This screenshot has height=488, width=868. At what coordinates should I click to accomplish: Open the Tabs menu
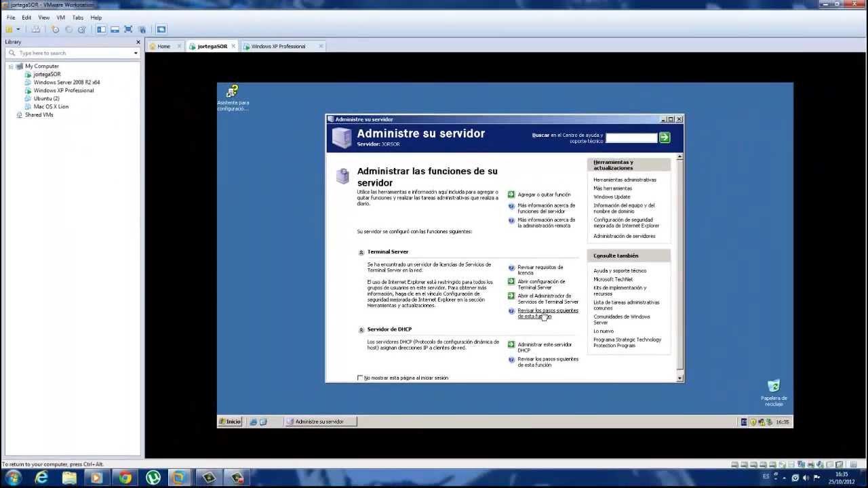78,18
